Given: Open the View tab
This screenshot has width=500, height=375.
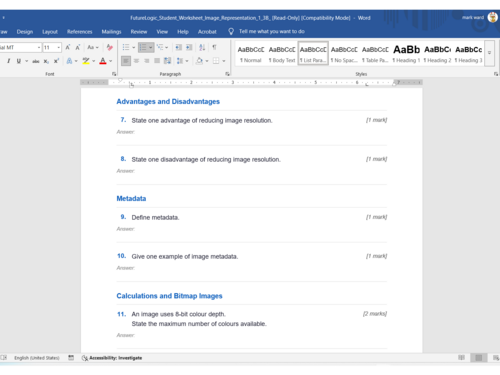Looking at the screenshot, I should pos(162,32).
